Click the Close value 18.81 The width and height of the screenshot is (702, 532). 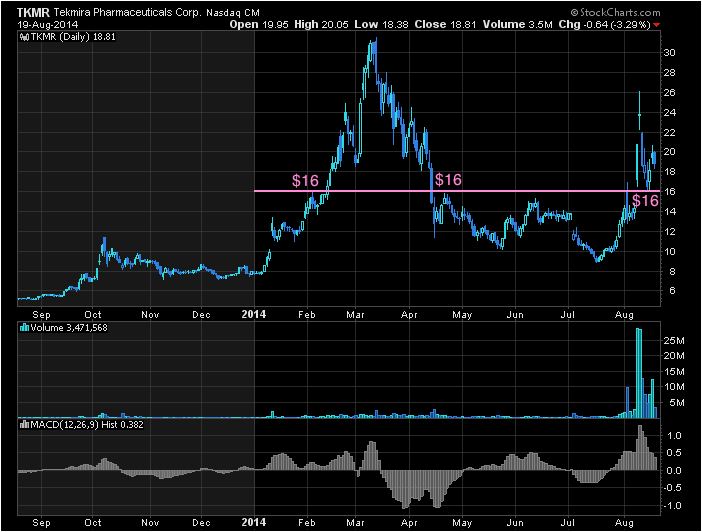(463, 25)
